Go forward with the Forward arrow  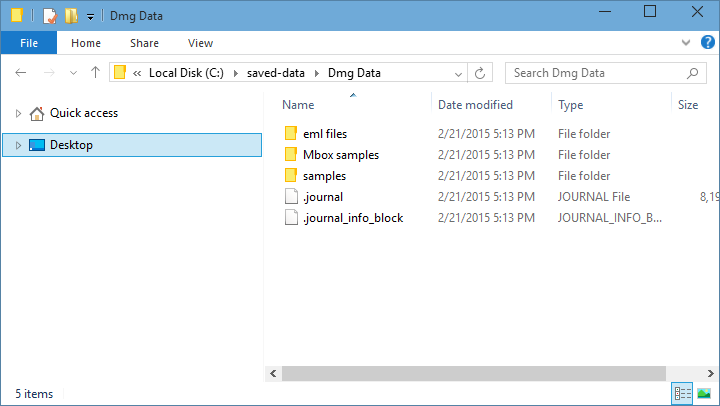(49, 73)
